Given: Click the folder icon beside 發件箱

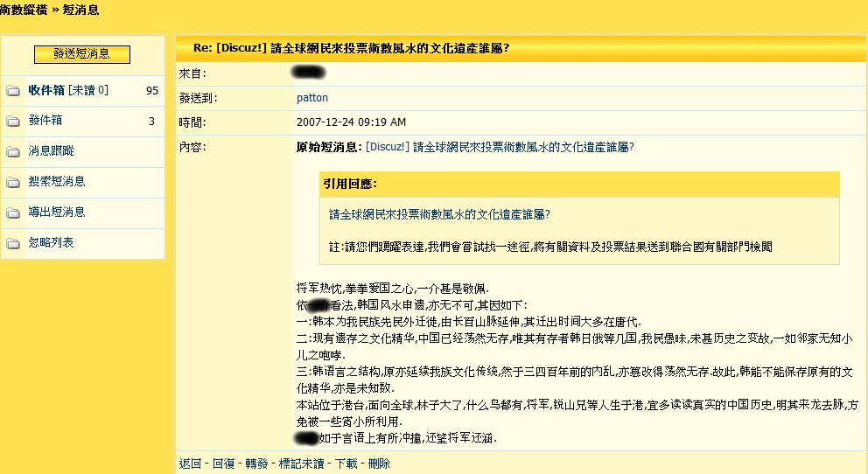Looking at the screenshot, I should coord(13,122).
